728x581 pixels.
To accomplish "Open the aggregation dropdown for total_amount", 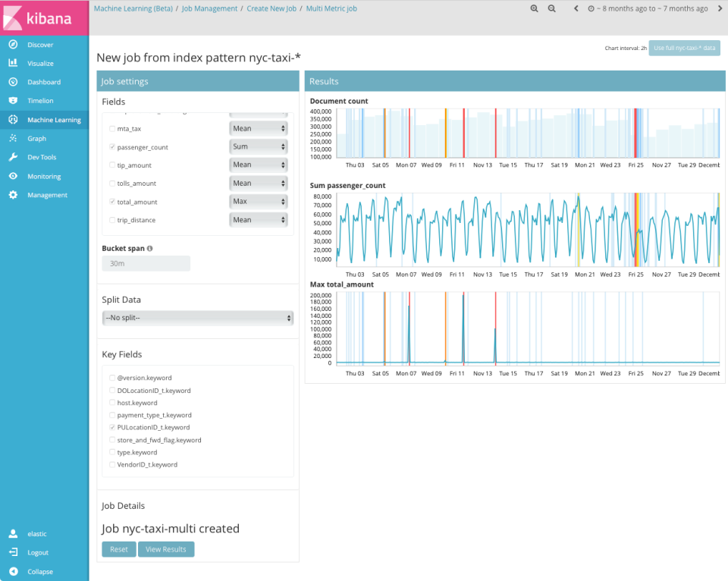I will tap(258, 201).
